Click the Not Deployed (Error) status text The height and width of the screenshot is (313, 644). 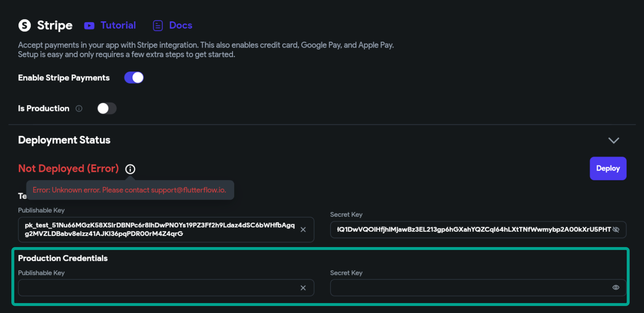coord(68,168)
